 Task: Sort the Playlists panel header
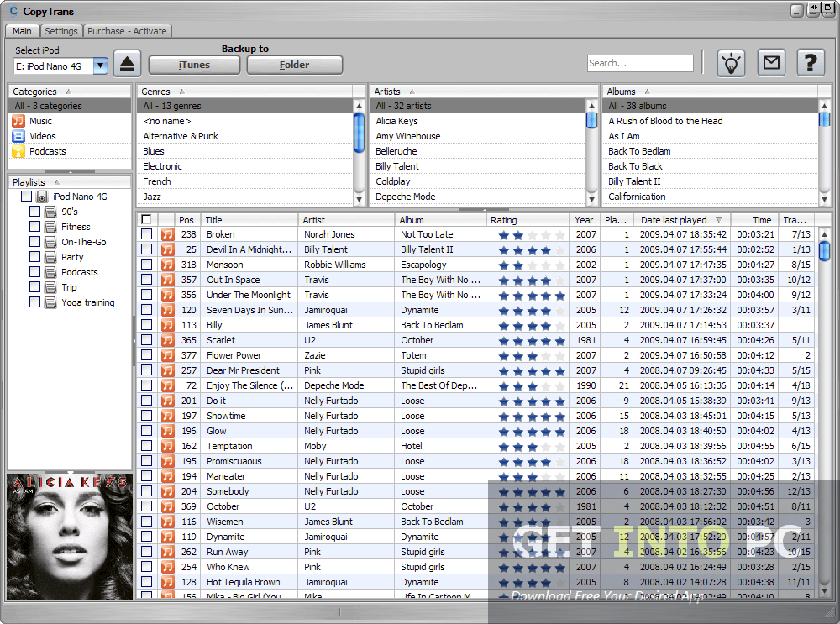70,182
